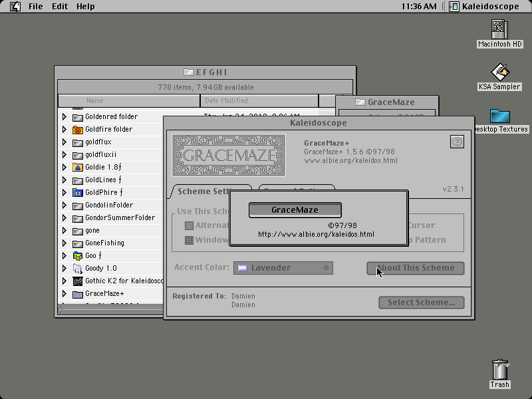Click the GraceMaze+ file icon in list

[78, 294]
